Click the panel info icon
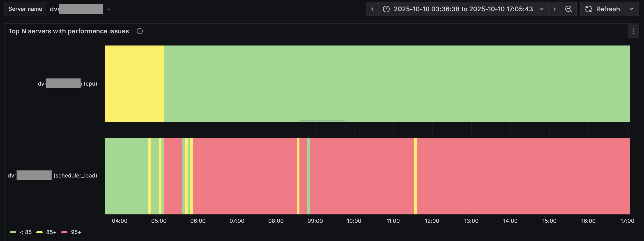 [x=140, y=31]
